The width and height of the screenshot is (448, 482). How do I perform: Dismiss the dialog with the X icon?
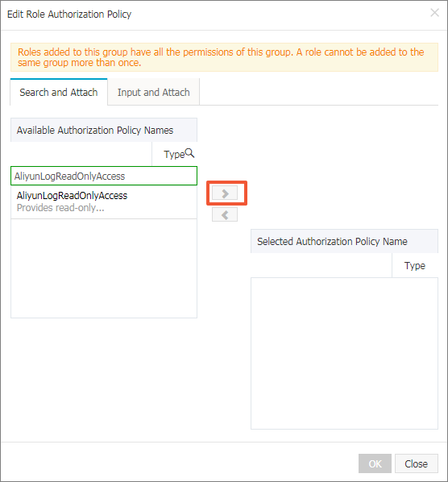pyautogui.click(x=434, y=13)
